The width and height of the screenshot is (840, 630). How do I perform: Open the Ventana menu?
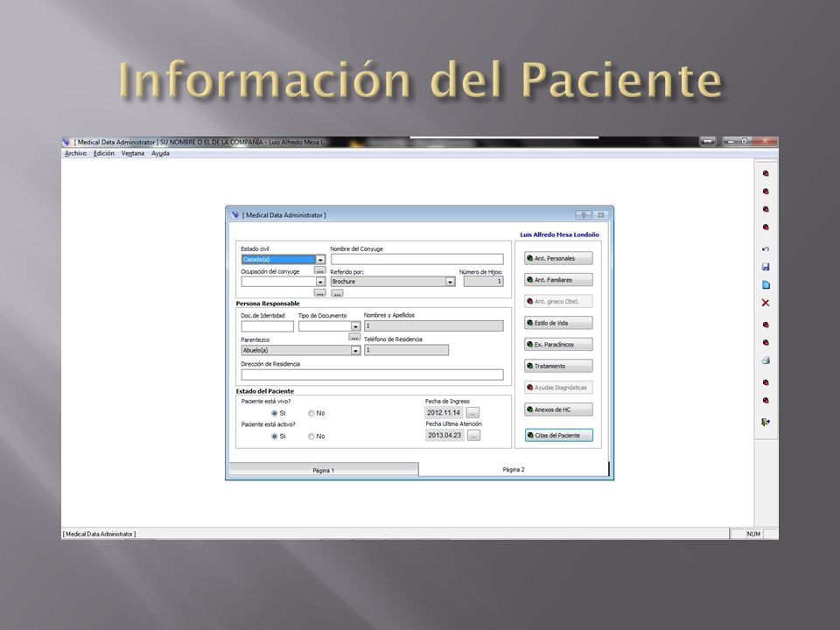(133, 153)
